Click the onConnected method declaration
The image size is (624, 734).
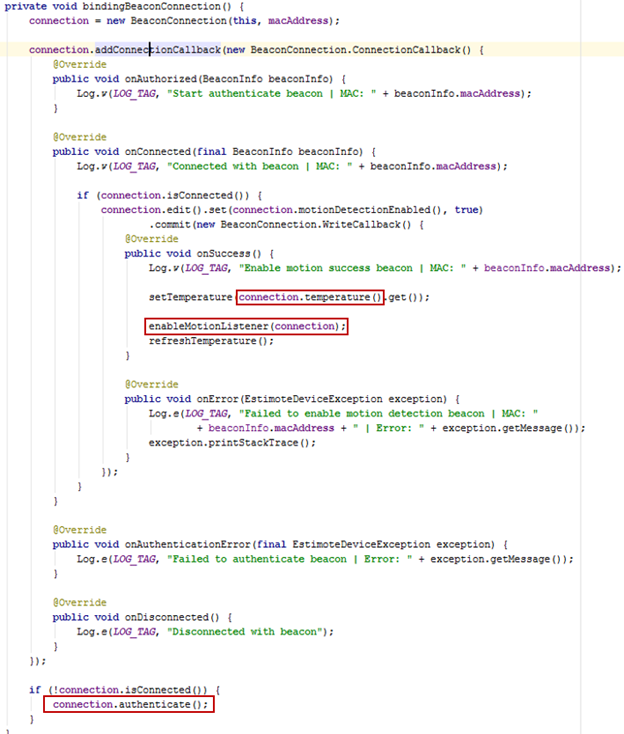tap(214, 152)
